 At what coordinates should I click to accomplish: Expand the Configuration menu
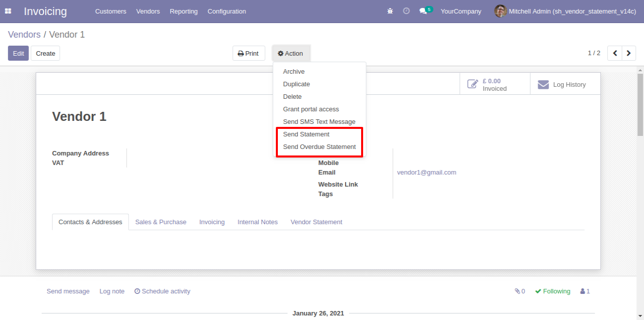pyautogui.click(x=227, y=11)
